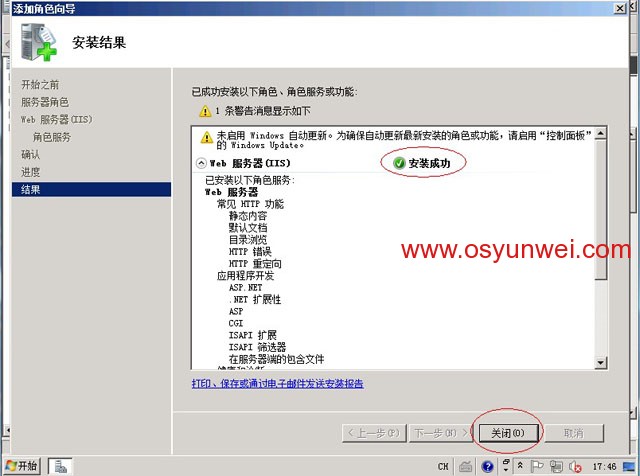
Task: Click the results list scroll up arrow
Action: coord(600,133)
